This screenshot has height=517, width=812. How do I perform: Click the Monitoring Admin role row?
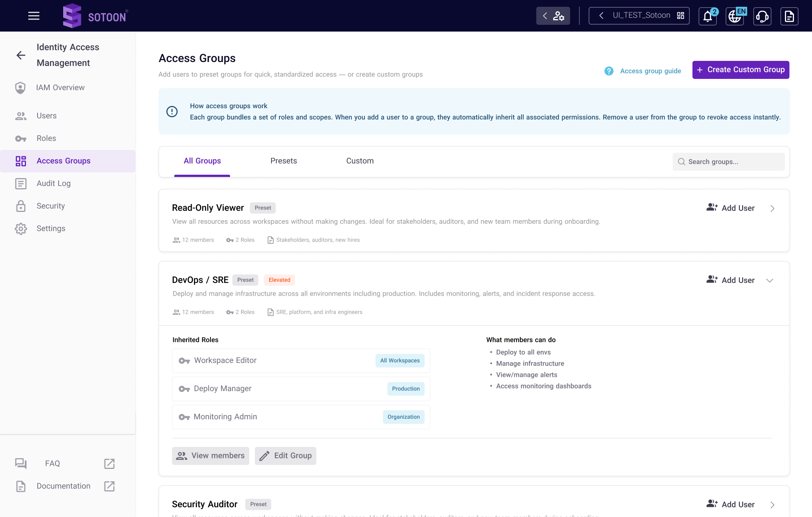(301, 417)
